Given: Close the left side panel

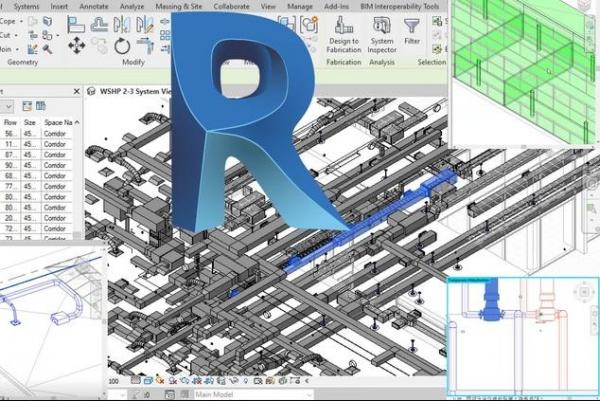Looking at the screenshot, I should click(x=76, y=92).
